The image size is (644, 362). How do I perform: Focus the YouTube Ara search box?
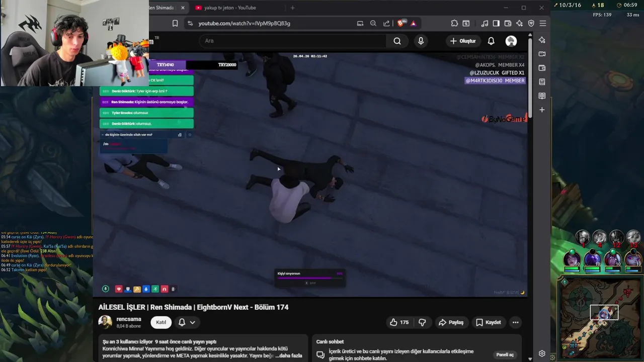(293, 41)
